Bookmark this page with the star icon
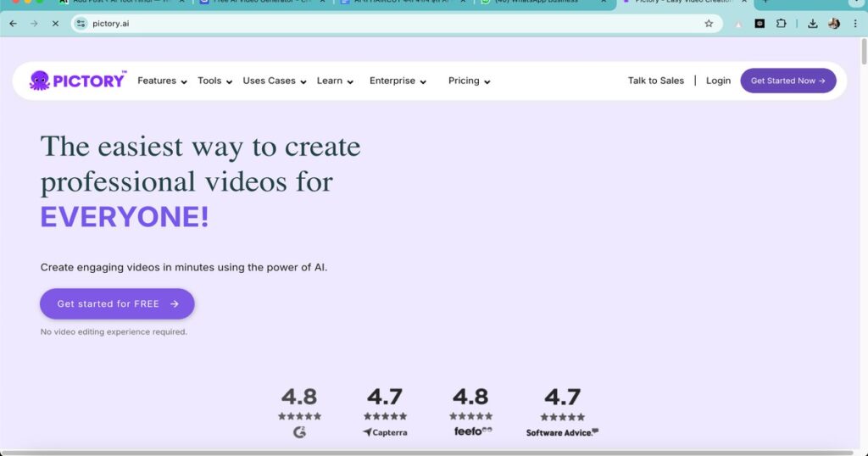The image size is (868, 456). tap(709, 23)
